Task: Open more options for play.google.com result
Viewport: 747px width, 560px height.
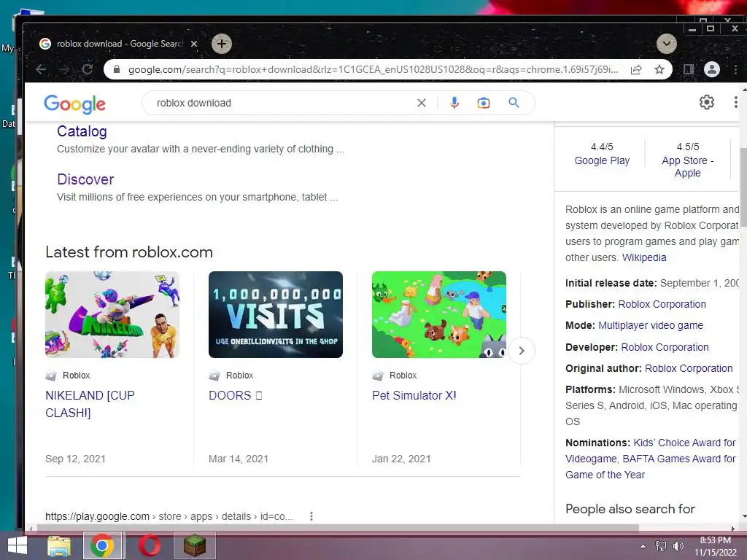Action: (311, 516)
